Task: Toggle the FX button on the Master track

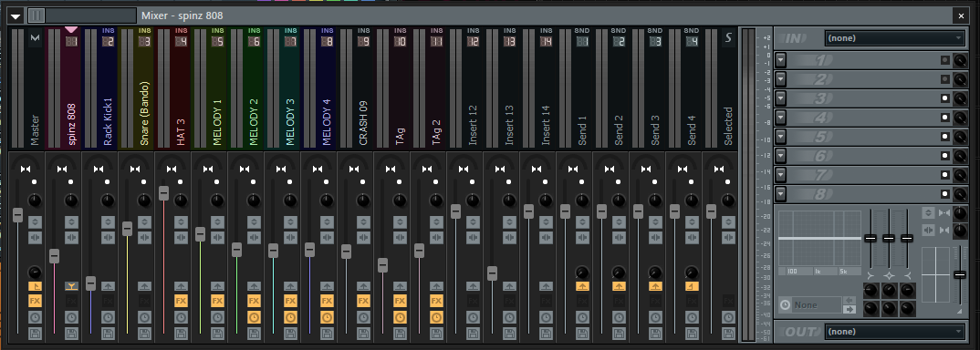Action: click(x=35, y=302)
